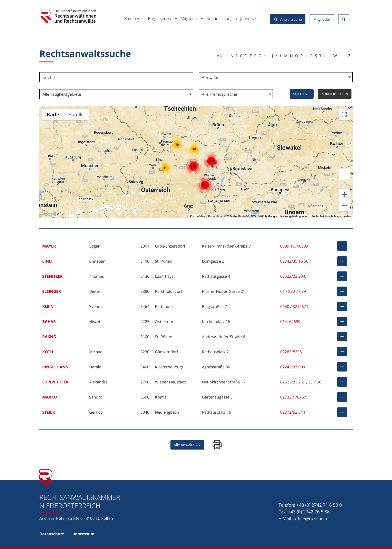This screenshot has height=549, width=392.
Task: Click the Anwaltsuche button
Action: 287,19
